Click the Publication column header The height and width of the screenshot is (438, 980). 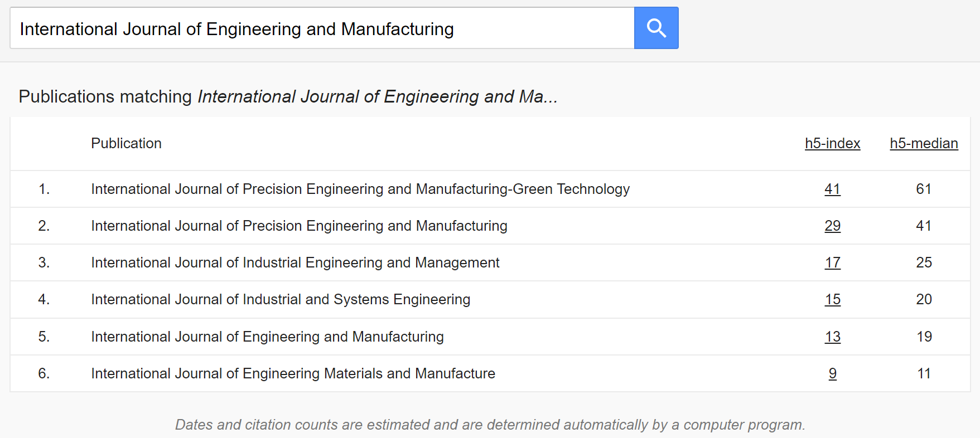(126, 143)
